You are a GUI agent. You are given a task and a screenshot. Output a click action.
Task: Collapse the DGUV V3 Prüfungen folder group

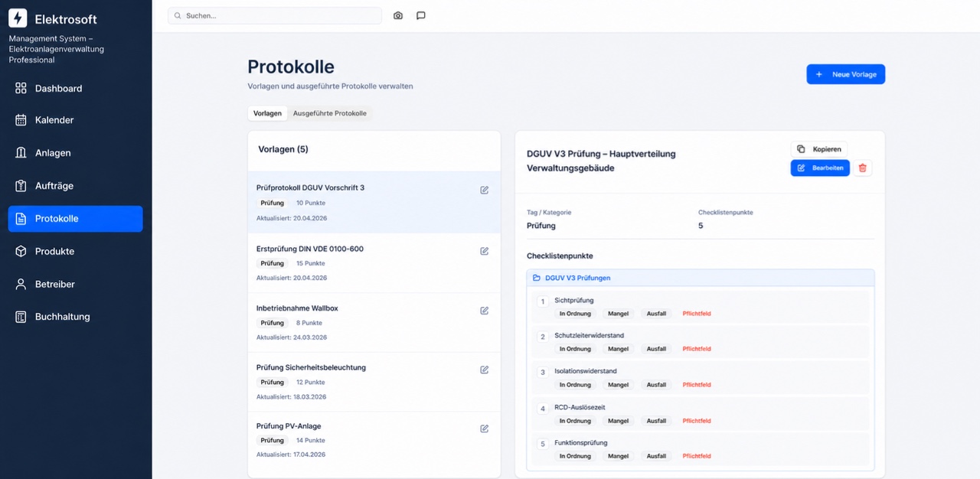[701, 278]
